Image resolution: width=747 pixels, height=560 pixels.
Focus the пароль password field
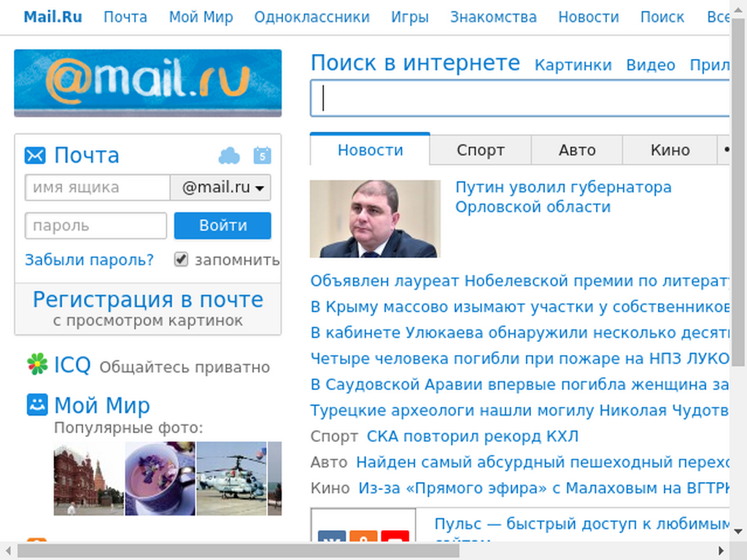(x=96, y=226)
